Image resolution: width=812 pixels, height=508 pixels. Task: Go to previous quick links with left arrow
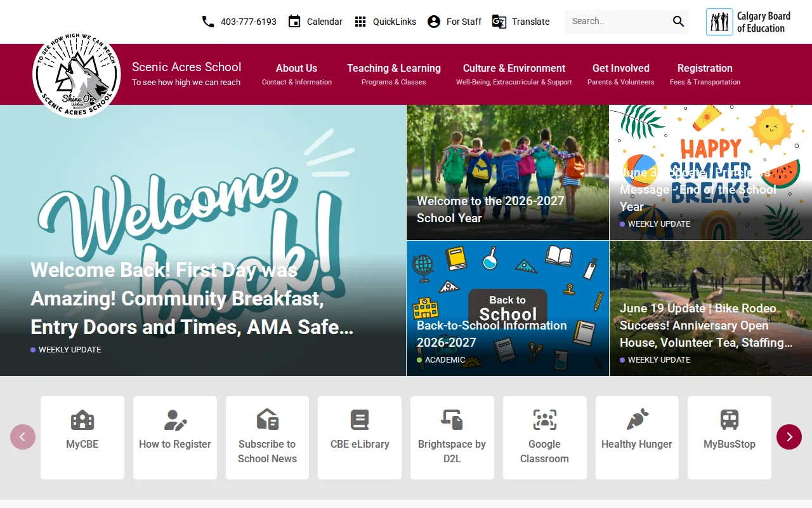click(x=23, y=437)
